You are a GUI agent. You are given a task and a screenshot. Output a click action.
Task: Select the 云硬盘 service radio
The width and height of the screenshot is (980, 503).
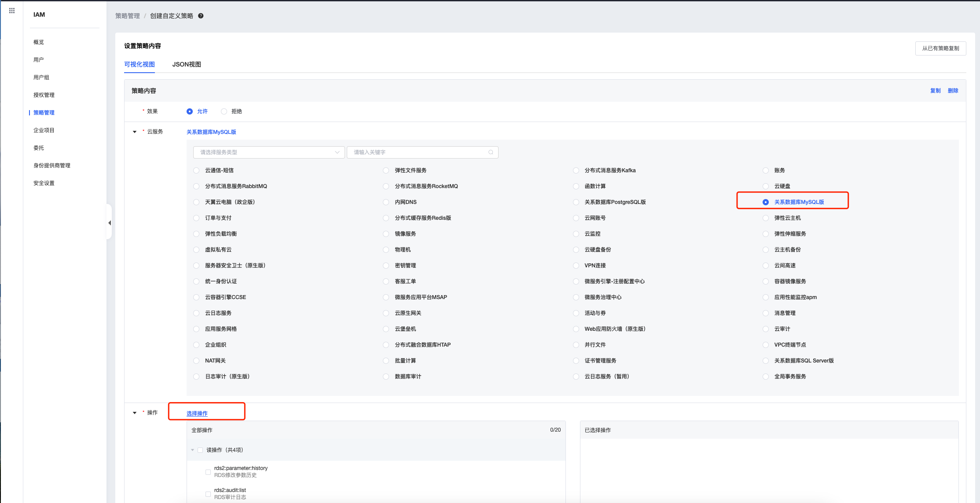766,186
